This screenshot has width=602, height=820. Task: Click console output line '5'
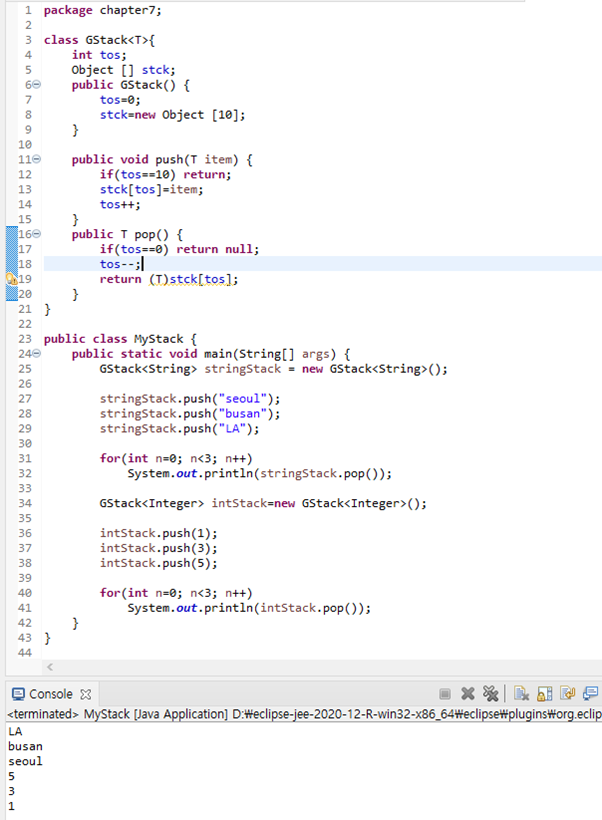click(12, 777)
